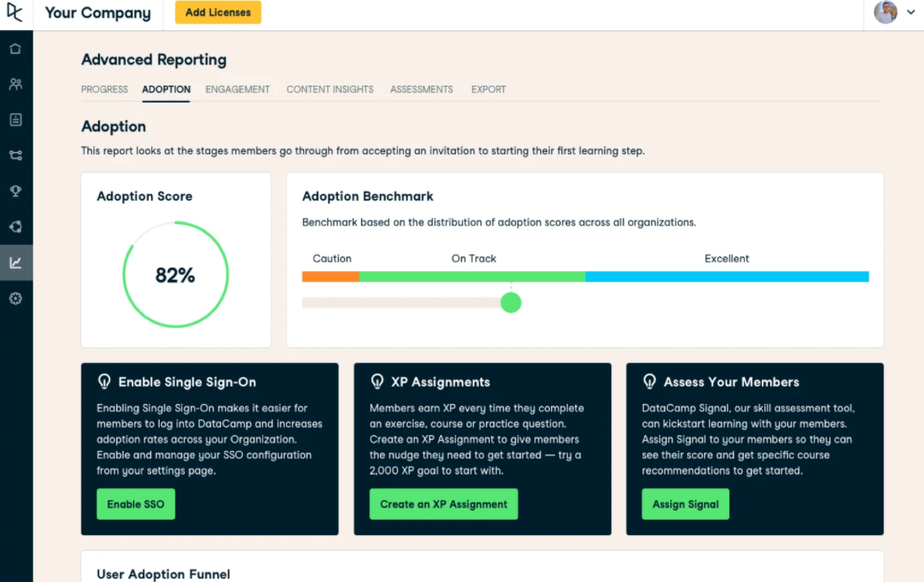Viewport: 924px width, 582px height.
Task: Click the Add Licenses button
Action: click(x=218, y=13)
